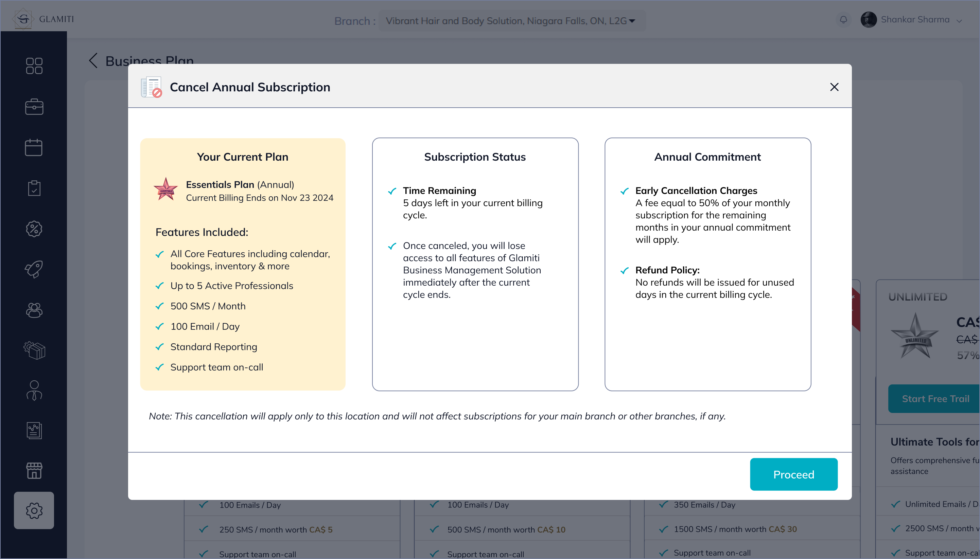The width and height of the screenshot is (980, 559).
Task: Open the clipboard checklist icon in sidebar
Action: click(34, 188)
